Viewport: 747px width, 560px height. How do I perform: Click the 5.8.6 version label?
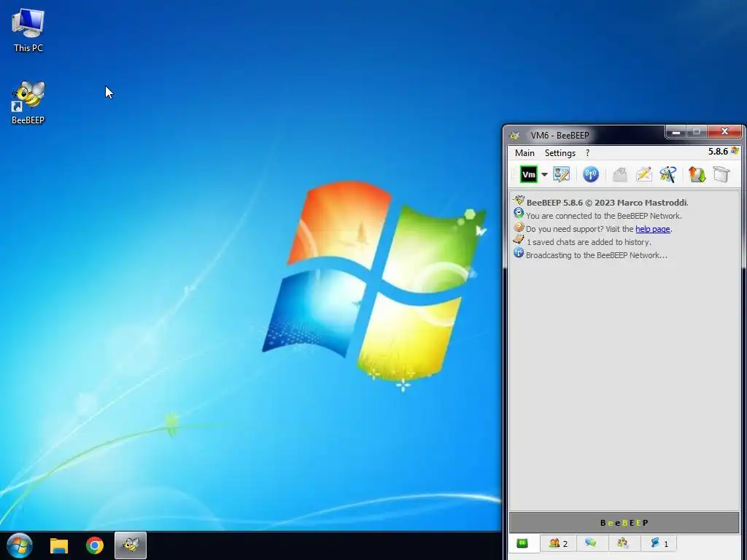click(x=718, y=152)
